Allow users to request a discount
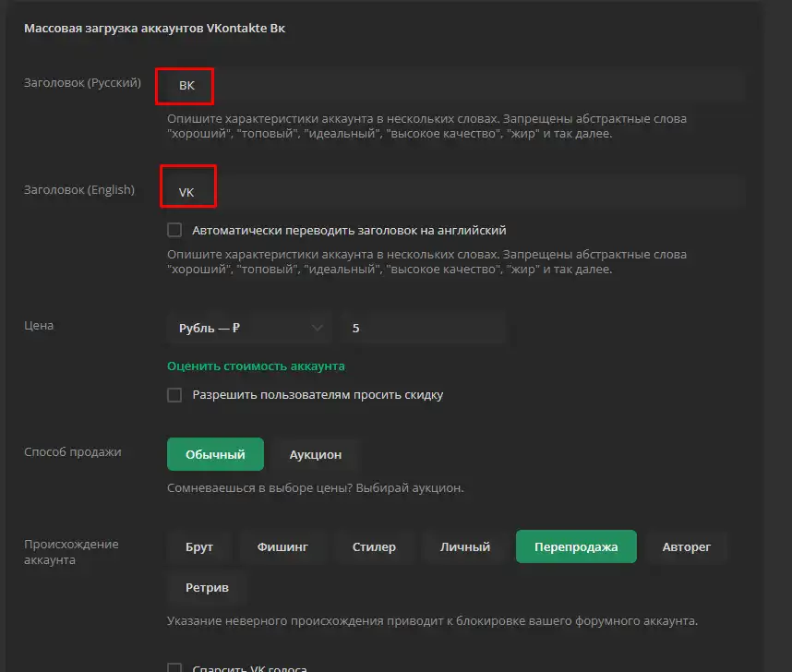 (174, 394)
